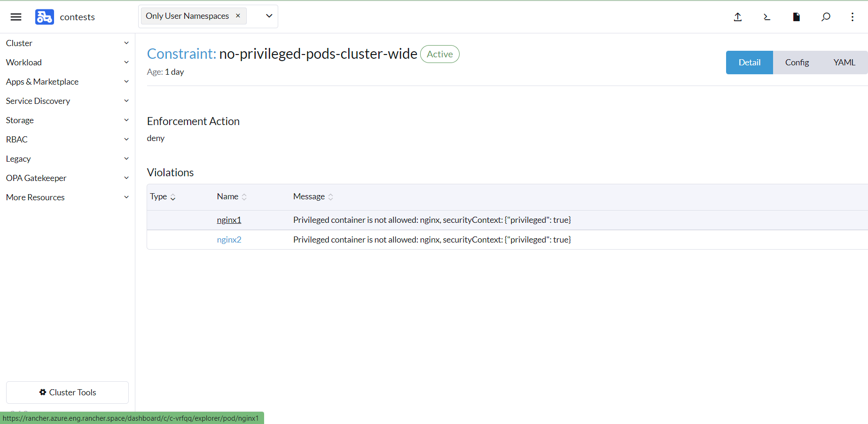The height and width of the screenshot is (424, 868).
Task: Switch to the YAML tab
Action: [x=844, y=62]
